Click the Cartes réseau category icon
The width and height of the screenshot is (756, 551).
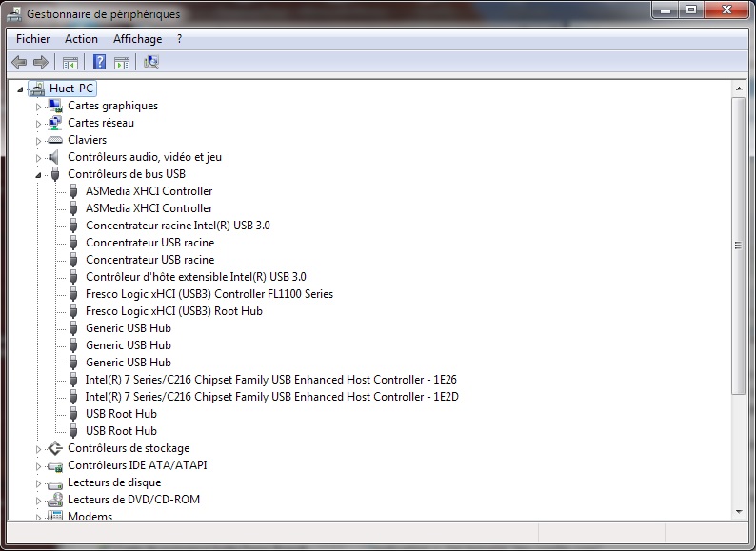pos(55,123)
